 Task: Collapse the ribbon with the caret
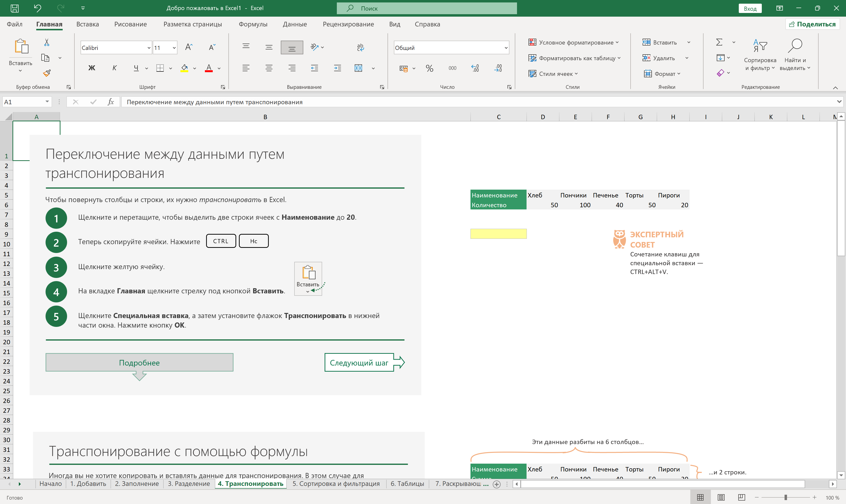pyautogui.click(x=835, y=88)
